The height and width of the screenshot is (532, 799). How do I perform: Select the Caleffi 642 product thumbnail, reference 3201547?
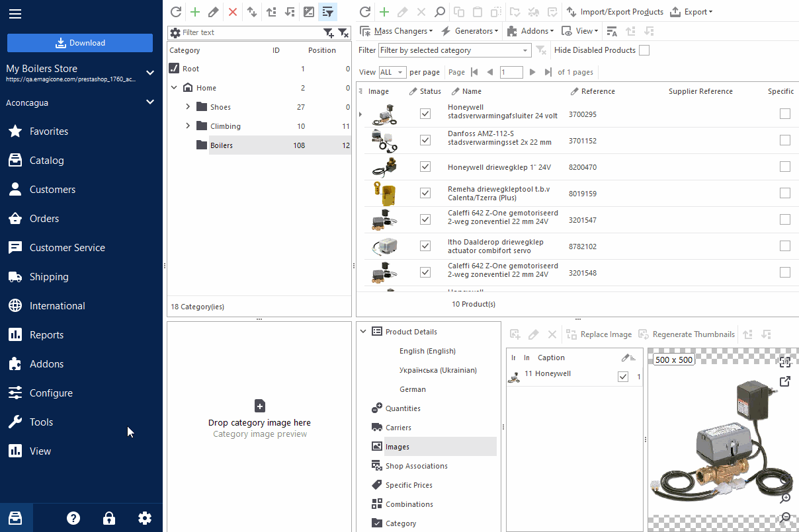coord(384,219)
